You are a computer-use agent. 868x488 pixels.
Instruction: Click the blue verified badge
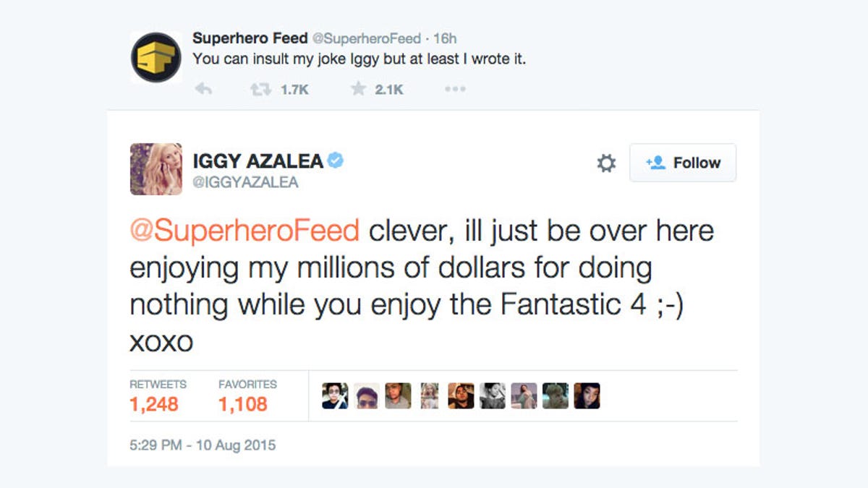pyautogui.click(x=335, y=160)
